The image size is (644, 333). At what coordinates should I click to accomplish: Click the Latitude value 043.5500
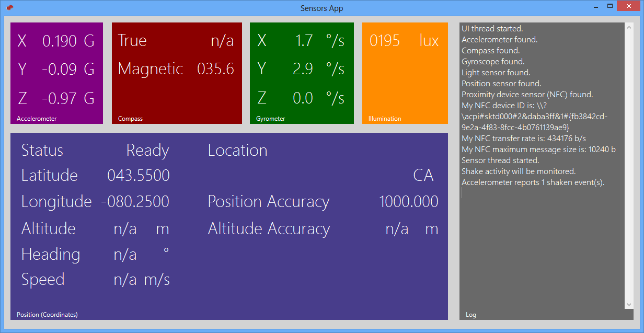pyautogui.click(x=139, y=176)
